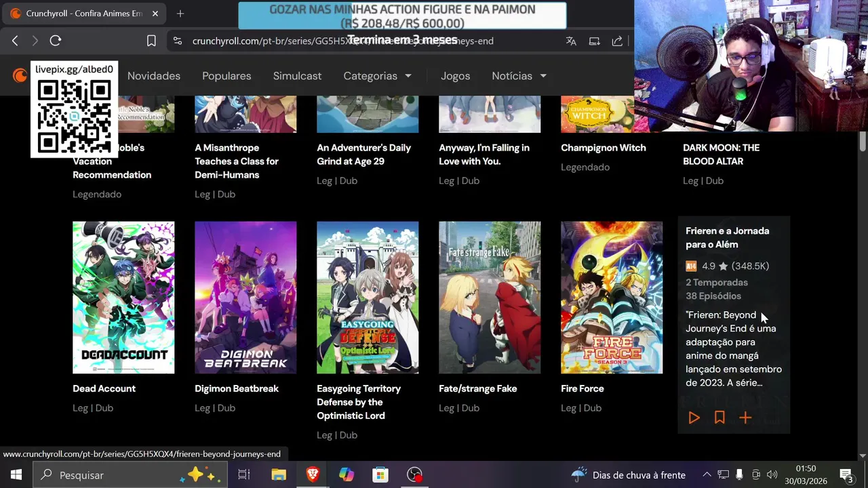
Task: Open the OBS Studio taskbar icon
Action: click(414, 475)
